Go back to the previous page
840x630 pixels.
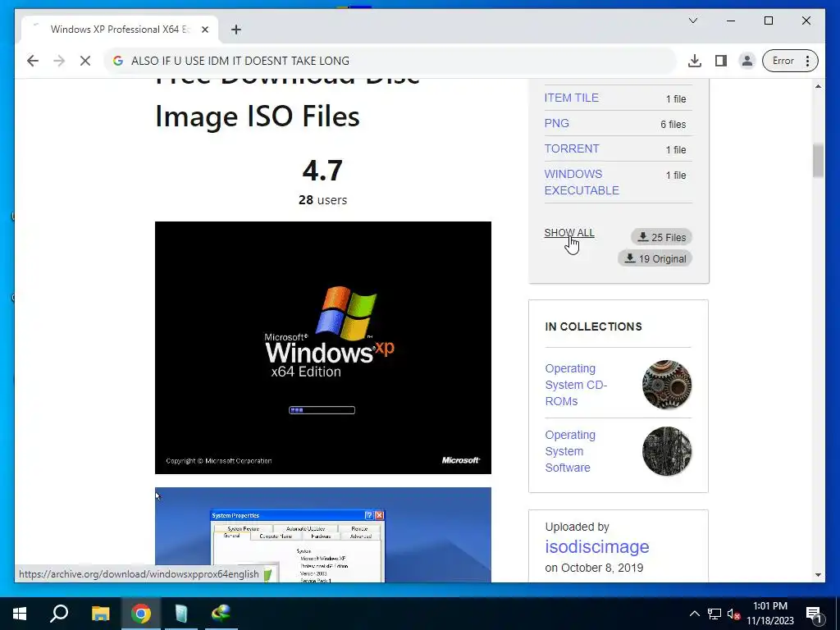[33, 61]
